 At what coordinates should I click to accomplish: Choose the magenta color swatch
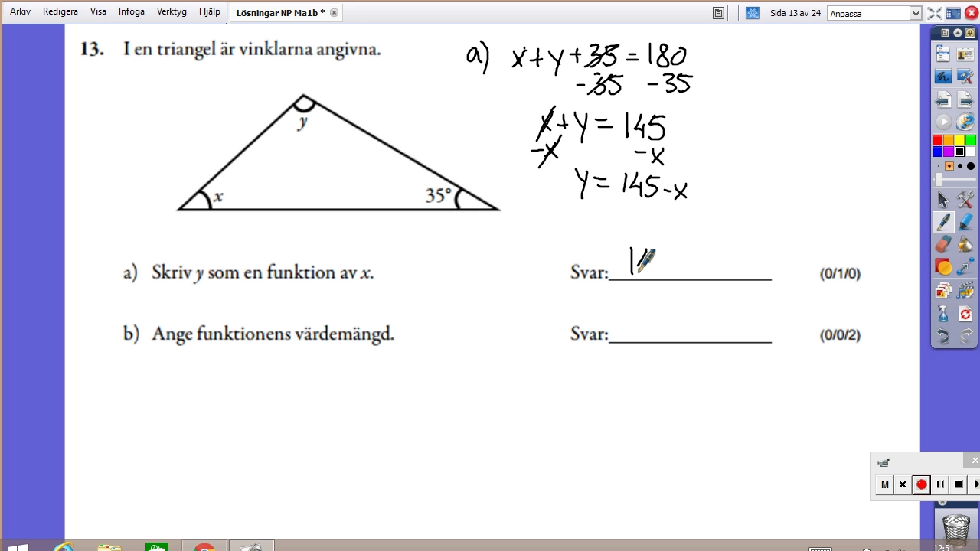tap(949, 152)
